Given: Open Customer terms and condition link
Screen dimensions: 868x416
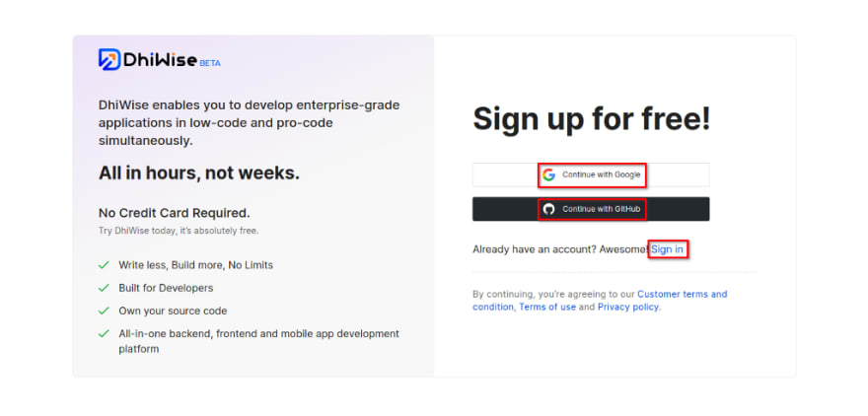Looking at the screenshot, I should pos(600,301).
